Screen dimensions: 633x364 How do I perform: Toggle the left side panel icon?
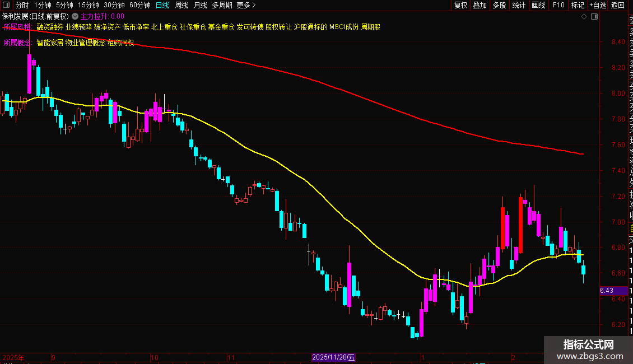pos(6,5)
